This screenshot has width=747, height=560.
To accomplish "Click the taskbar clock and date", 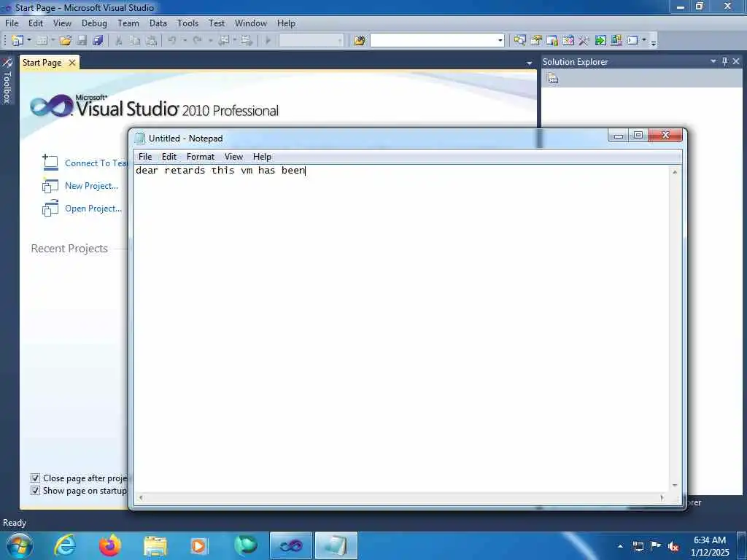I will tap(710, 546).
